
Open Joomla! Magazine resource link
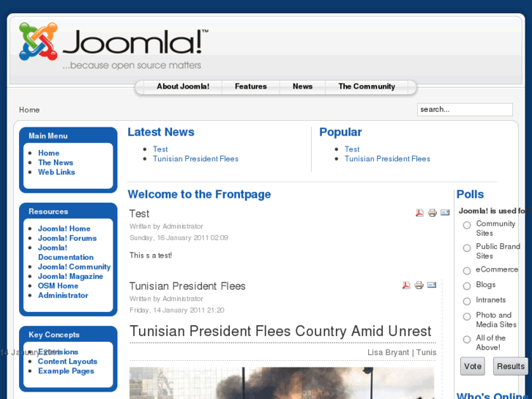pos(70,277)
